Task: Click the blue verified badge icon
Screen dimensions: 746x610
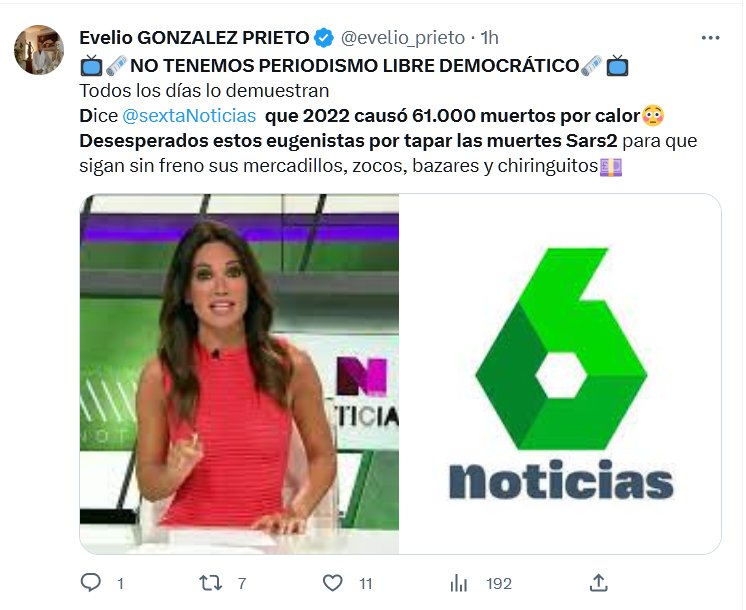Action: 324,38
